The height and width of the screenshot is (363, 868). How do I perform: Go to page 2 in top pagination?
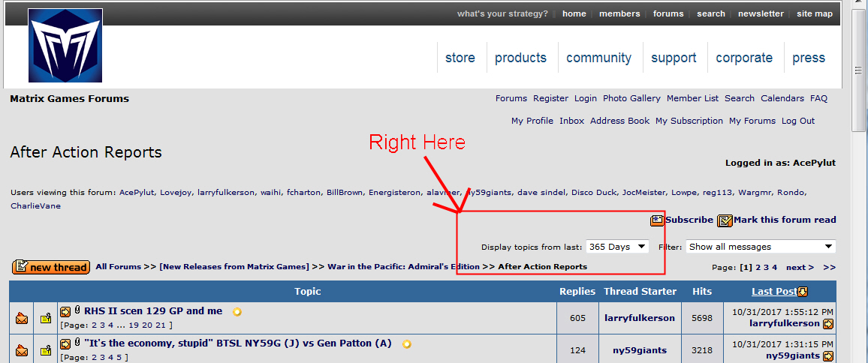pyautogui.click(x=758, y=267)
